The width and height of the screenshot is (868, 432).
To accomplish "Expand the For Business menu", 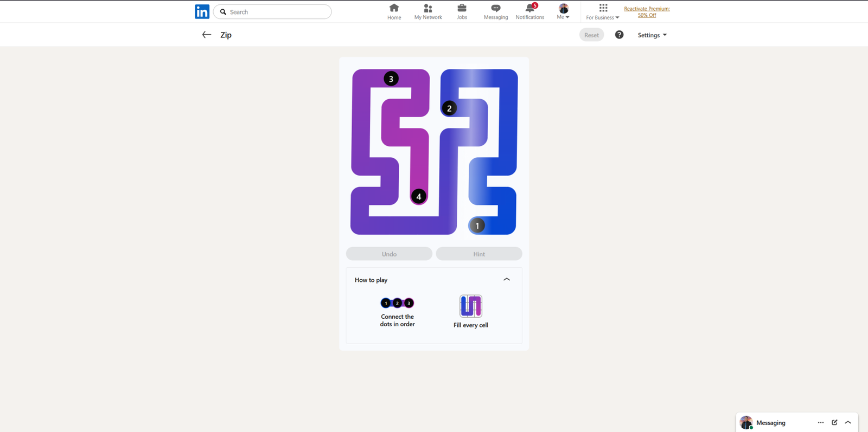I will tap(603, 11).
